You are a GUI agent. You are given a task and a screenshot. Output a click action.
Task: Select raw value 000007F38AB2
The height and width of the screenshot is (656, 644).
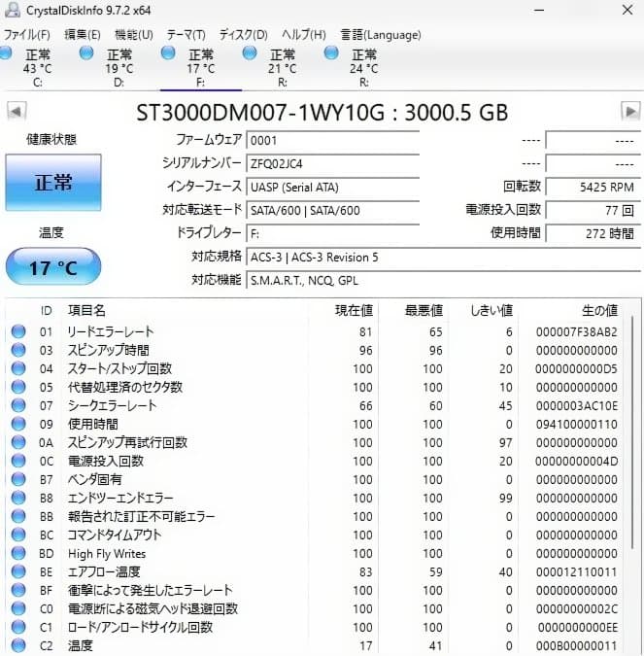(x=577, y=331)
